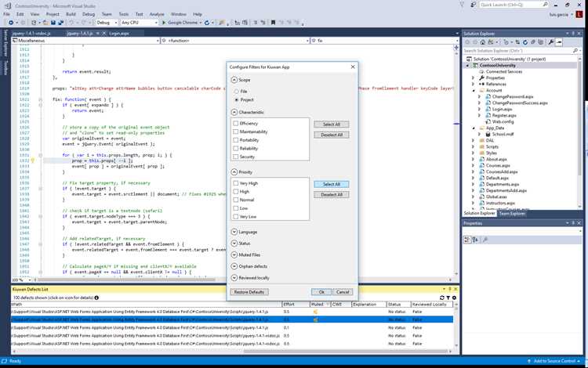
Task: Start debugging with the green play icon
Action: (x=164, y=23)
